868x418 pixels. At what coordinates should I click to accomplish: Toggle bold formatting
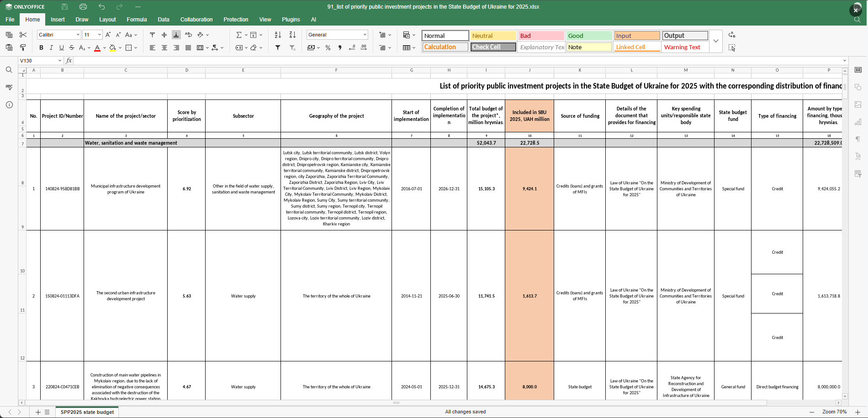pyautogui.click(x=41, y=47)
